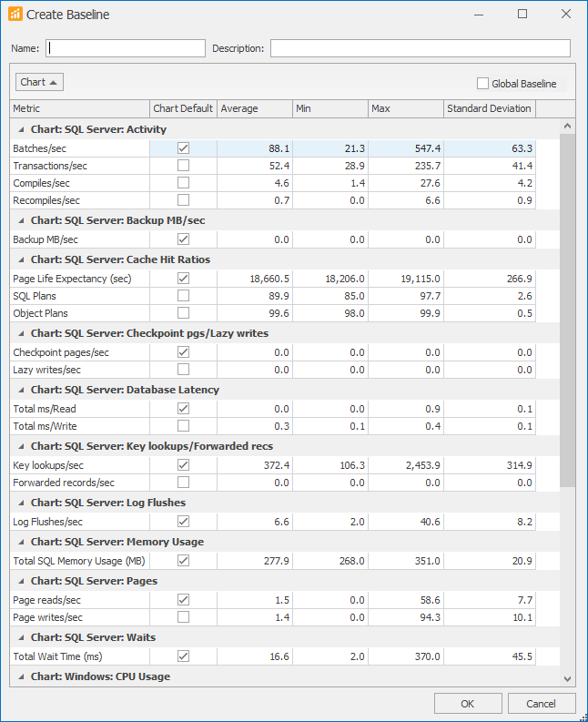
Task: Focus the Description input field
Action: (x=421, y=48)
